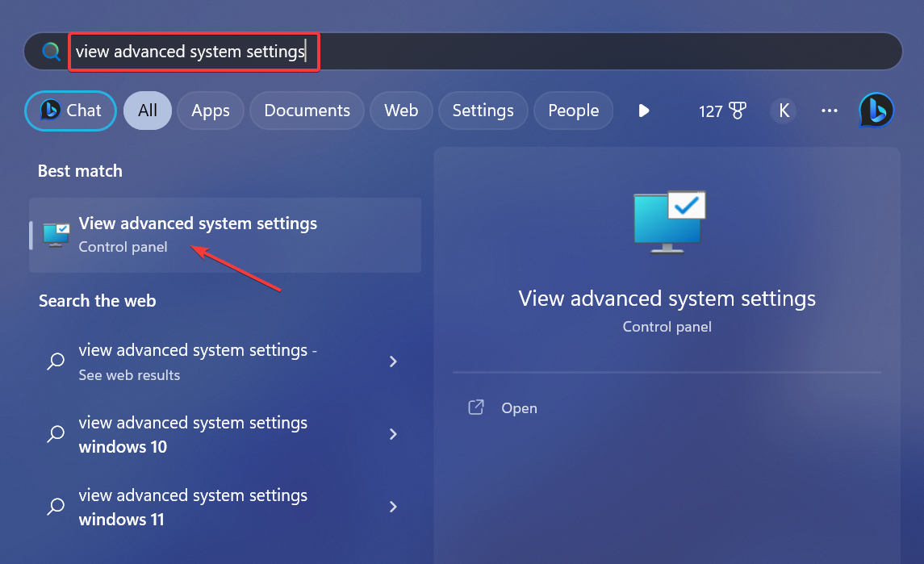Open the three-dot more options menu
Viewport: 924px width, 564px height.
click(x=829, y=111)
